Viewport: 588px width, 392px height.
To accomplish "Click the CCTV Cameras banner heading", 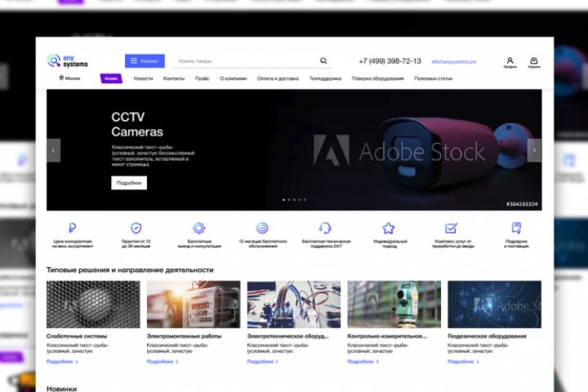I will point(137,124).
